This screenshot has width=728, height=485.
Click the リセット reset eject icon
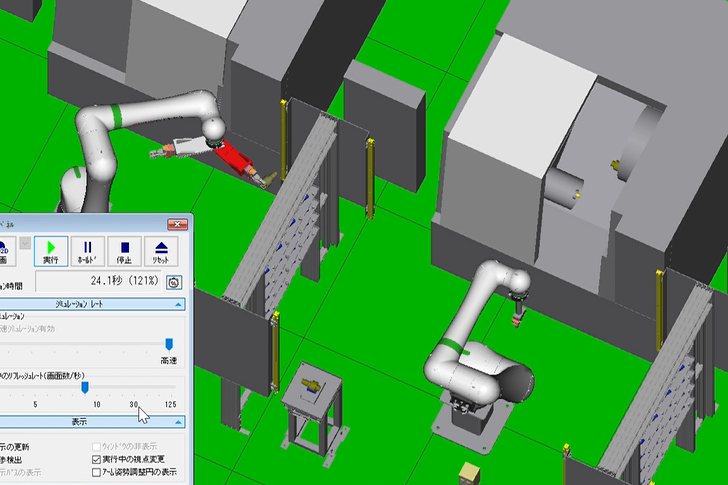point(162,250)
